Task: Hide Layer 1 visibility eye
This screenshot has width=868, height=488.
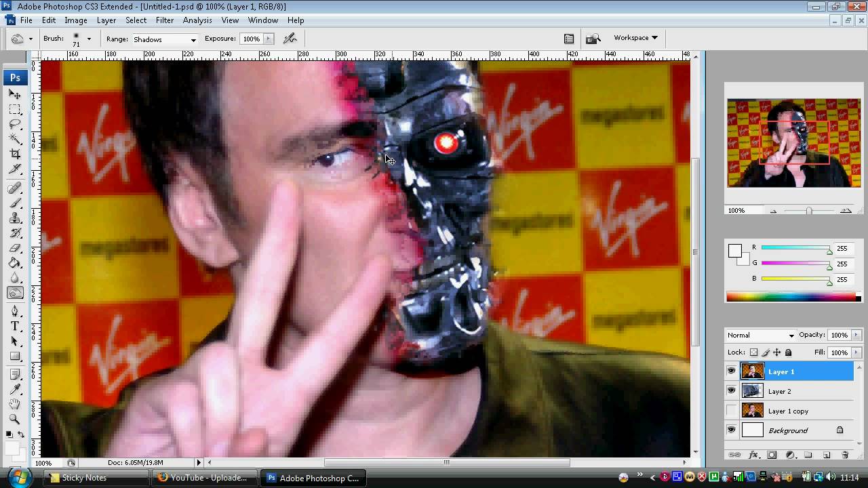Action: click(731, 371)
